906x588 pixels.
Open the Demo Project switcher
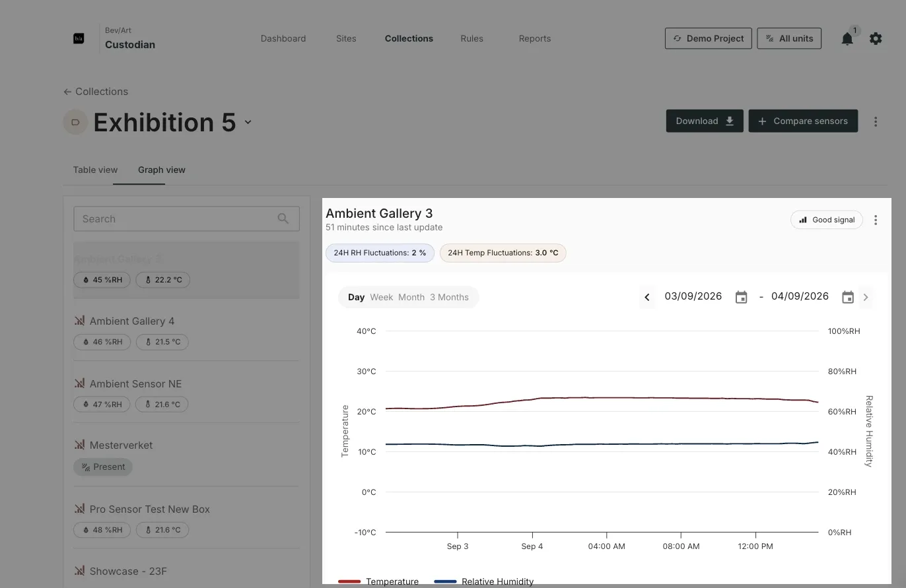[709, 38]
